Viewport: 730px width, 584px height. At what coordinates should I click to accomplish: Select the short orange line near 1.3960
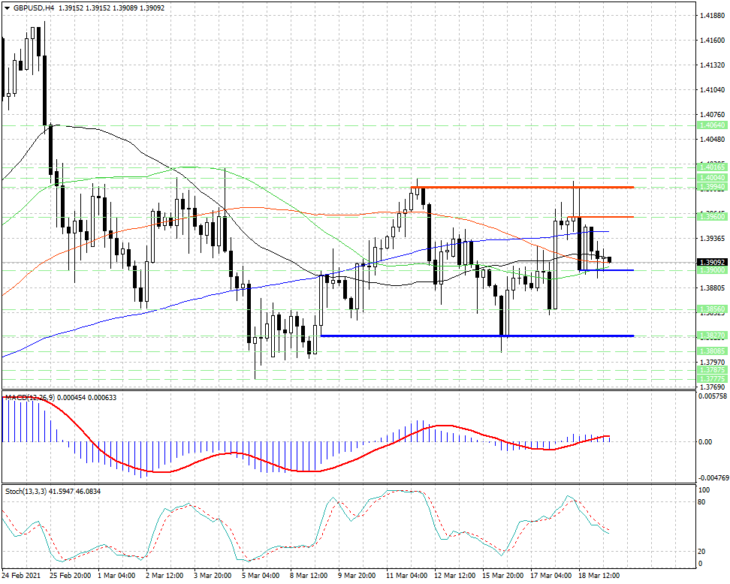[x=601, y=217]
